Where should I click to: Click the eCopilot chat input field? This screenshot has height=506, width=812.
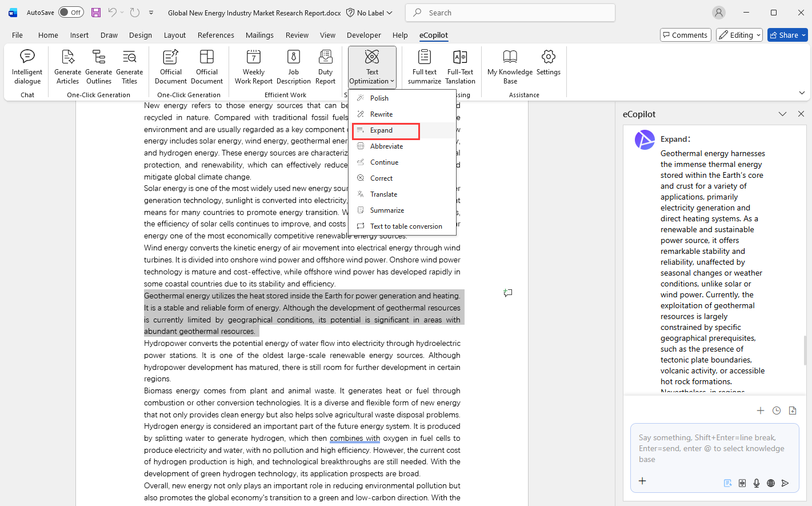[714, 449]
